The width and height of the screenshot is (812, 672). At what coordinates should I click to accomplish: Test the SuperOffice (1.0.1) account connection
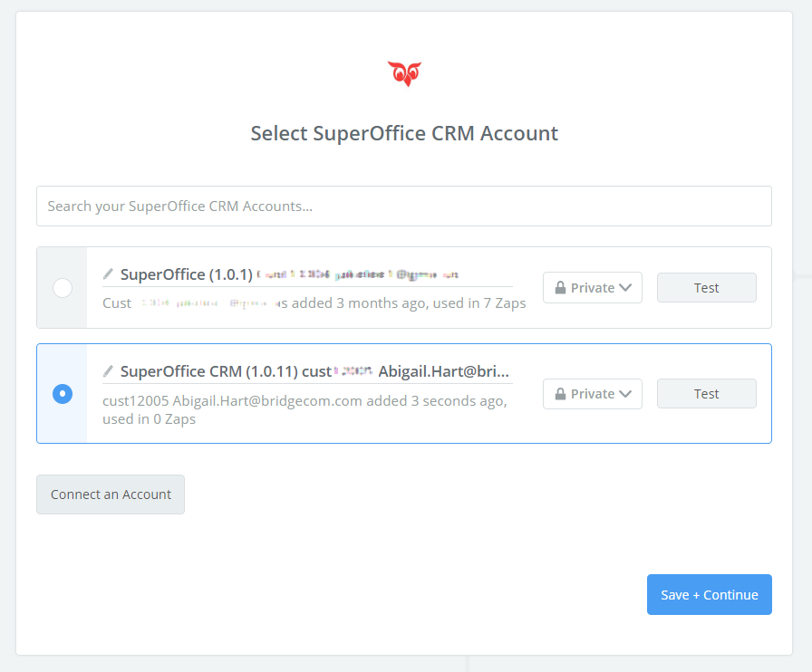click(706, 288)
